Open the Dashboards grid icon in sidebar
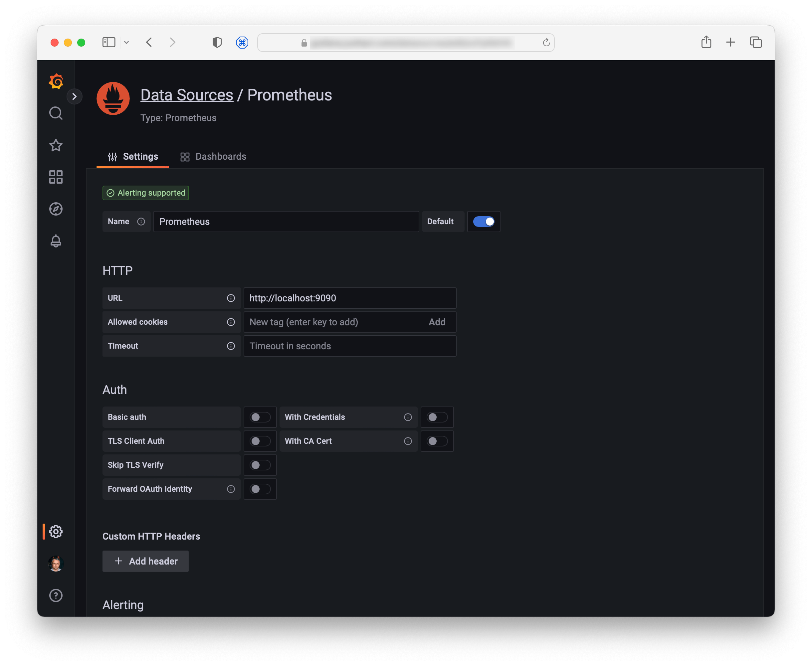The height and width of the screenshot is (666, 812). pyautogui.click(x=56, y=177)
